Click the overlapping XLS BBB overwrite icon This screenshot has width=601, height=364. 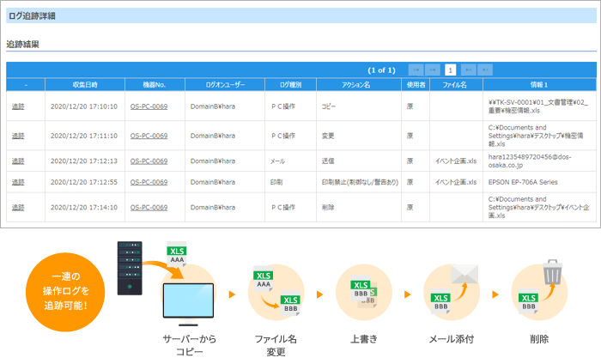coord(364,293)
